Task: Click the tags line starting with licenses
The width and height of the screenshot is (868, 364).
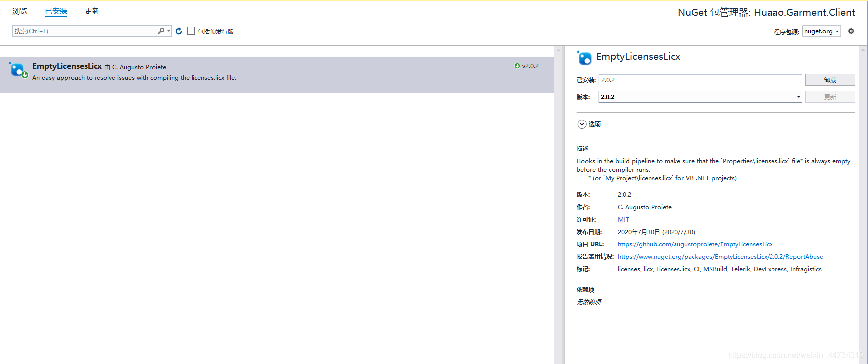Action: point(719,269)
